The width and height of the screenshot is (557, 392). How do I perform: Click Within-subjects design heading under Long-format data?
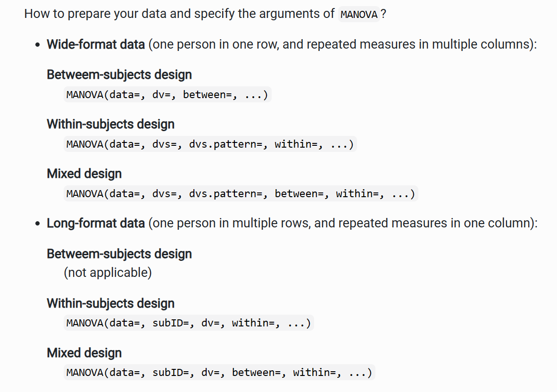click(110, 303)
